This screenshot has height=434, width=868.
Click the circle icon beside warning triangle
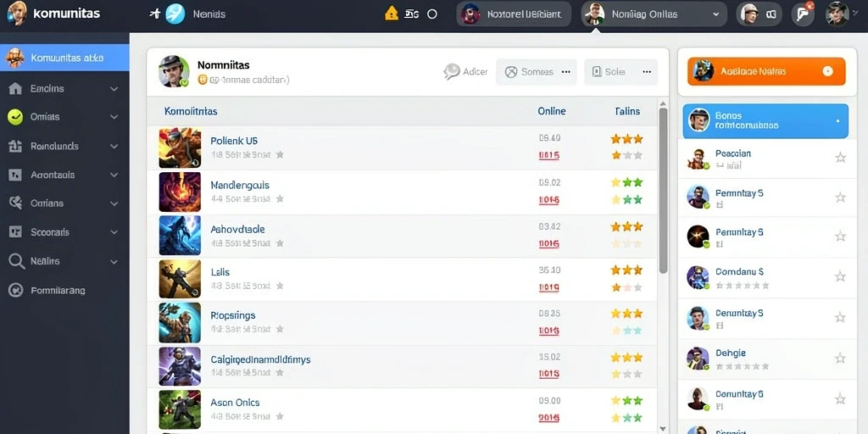point(432,14)
